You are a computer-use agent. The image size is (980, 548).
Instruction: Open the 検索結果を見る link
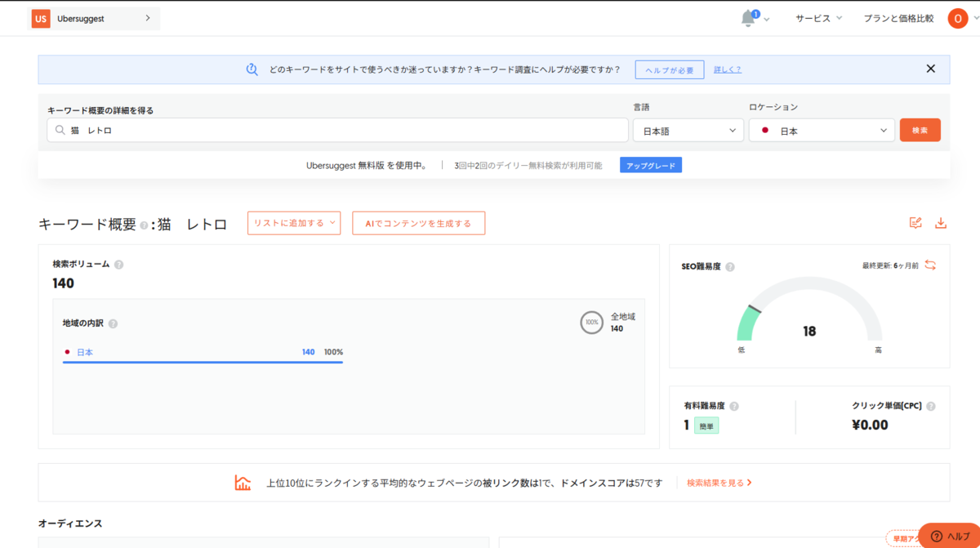tap(719, 483)
